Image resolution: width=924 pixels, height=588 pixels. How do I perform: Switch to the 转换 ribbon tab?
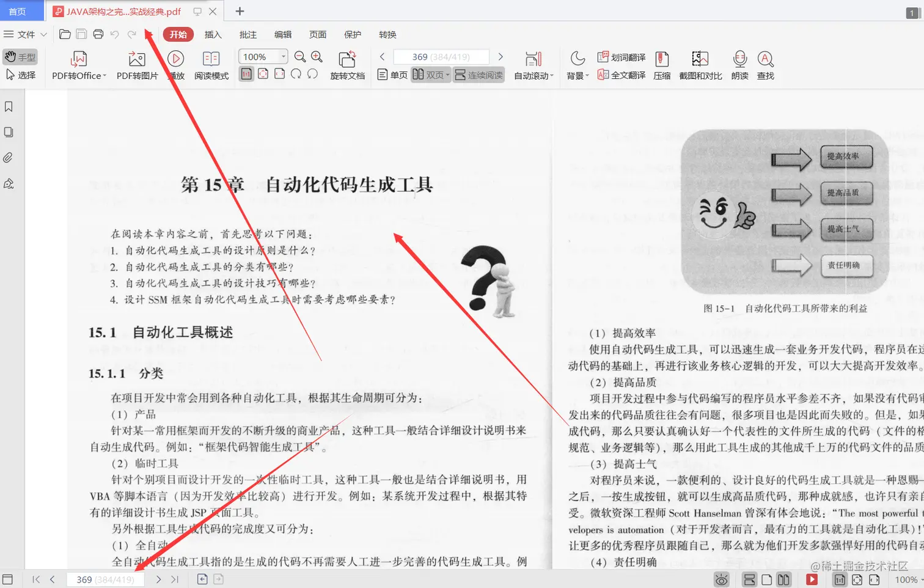(x=387, y=35)
